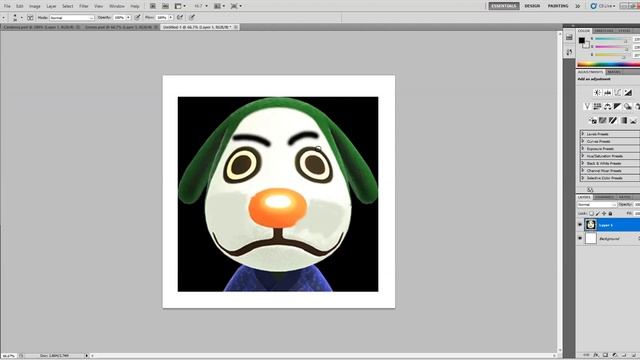Add an Invert adjustment

coord(592,120)
